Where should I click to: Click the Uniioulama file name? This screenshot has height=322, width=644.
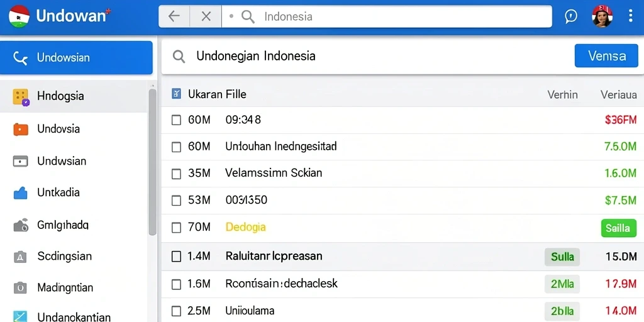pos(250,311)
